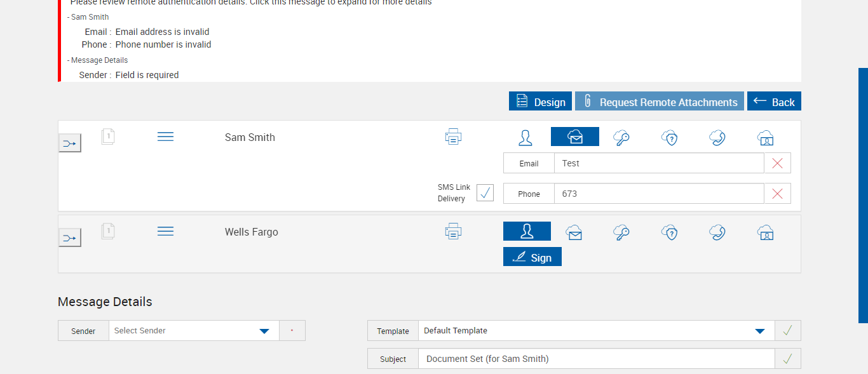Click the drag handle lines for Sam Smith
The height and width of the screenshot is (374, 868).
click(165, 137)
